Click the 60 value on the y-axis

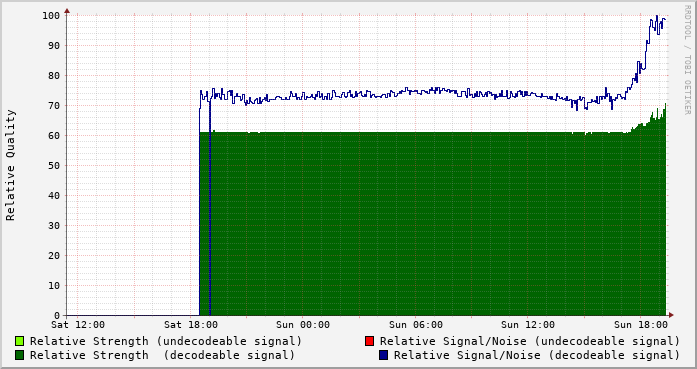point(54,136)
